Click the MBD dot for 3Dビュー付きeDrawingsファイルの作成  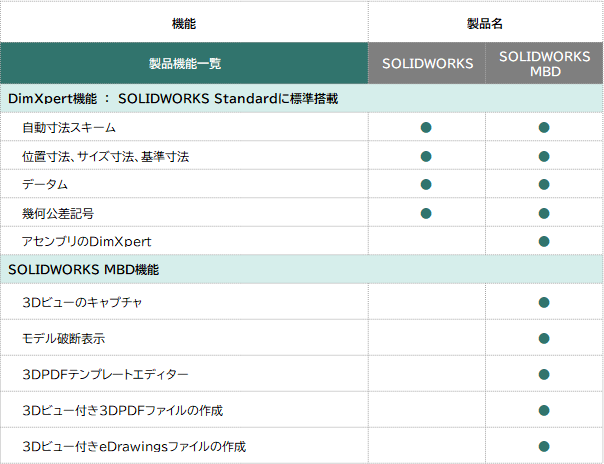pos(544,446)
